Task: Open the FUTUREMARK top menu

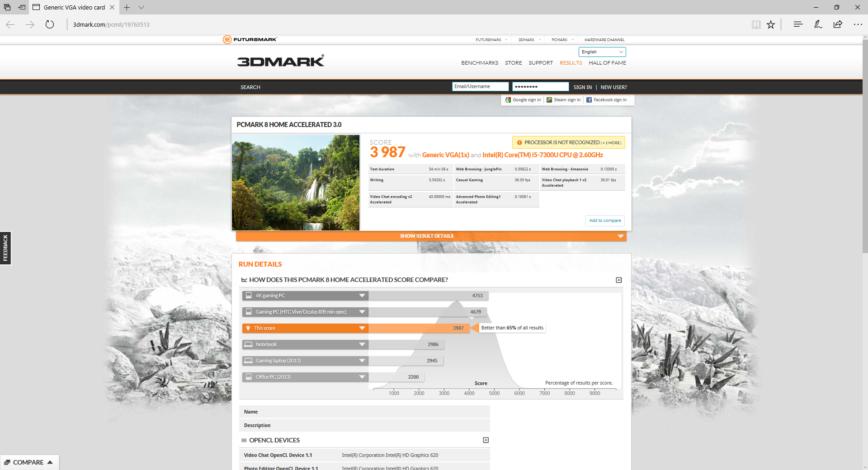Action: coord(491,40)
